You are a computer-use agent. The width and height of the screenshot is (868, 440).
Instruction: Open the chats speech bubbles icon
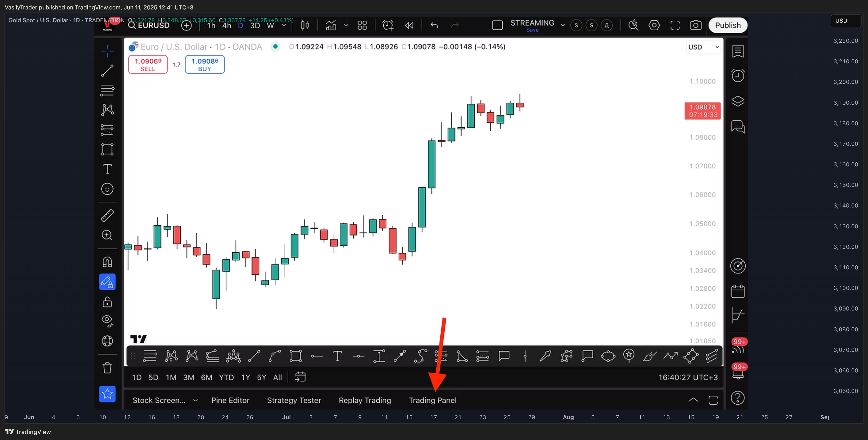pyautogui.click(x=738, y=127)
